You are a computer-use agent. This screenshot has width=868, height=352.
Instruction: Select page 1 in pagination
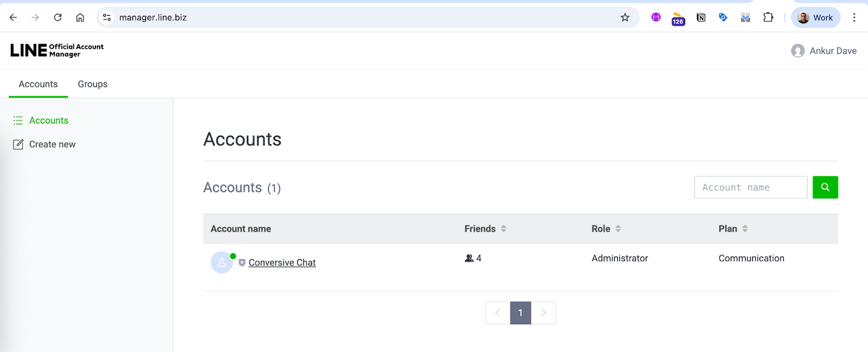tap(520, 313)
